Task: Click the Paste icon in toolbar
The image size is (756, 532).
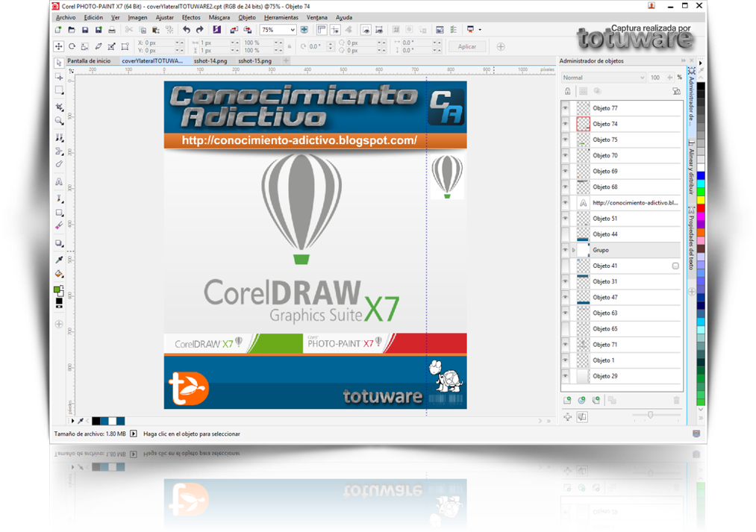Action: (x=156, y=30)
